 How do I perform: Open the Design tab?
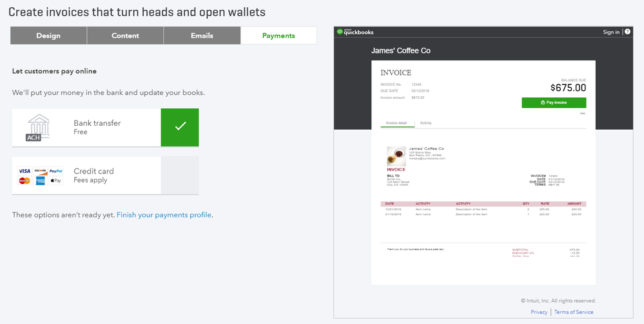(48, 35)
